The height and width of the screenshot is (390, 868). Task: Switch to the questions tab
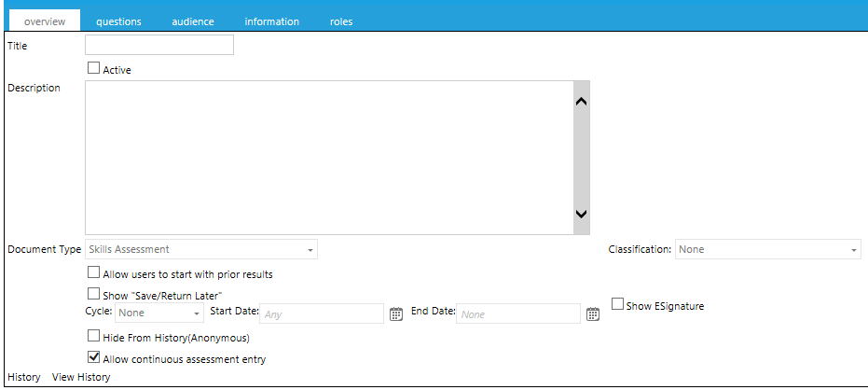118,21
